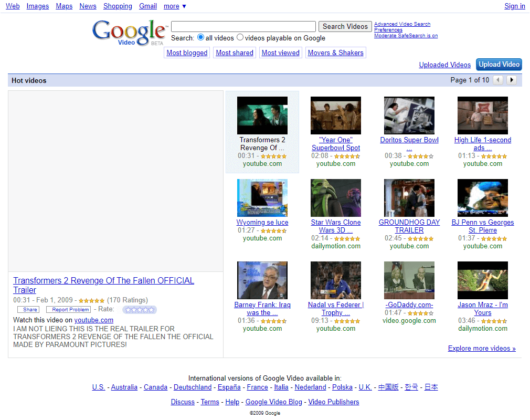This screenshot has width=530, height=420.
Task: Click the Sign in link
Action: tap(514, 6)
